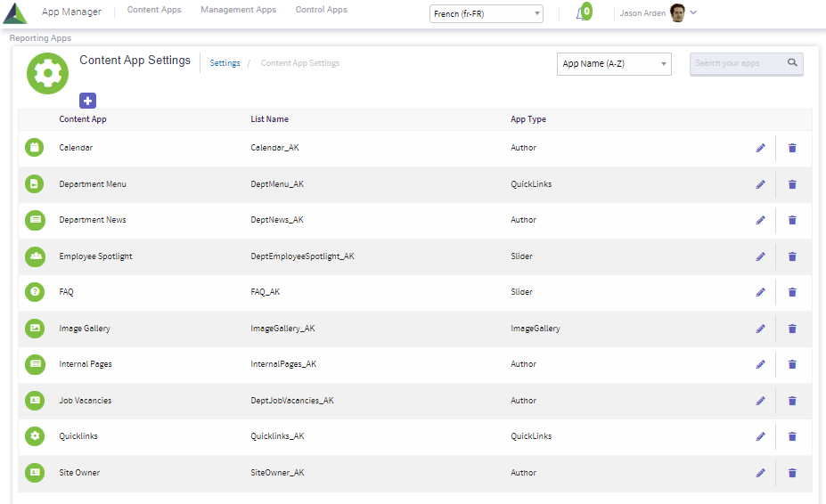Click the edit pencil for Calendar row
This screenshot has width=826, height=504.
click(760, 148)
